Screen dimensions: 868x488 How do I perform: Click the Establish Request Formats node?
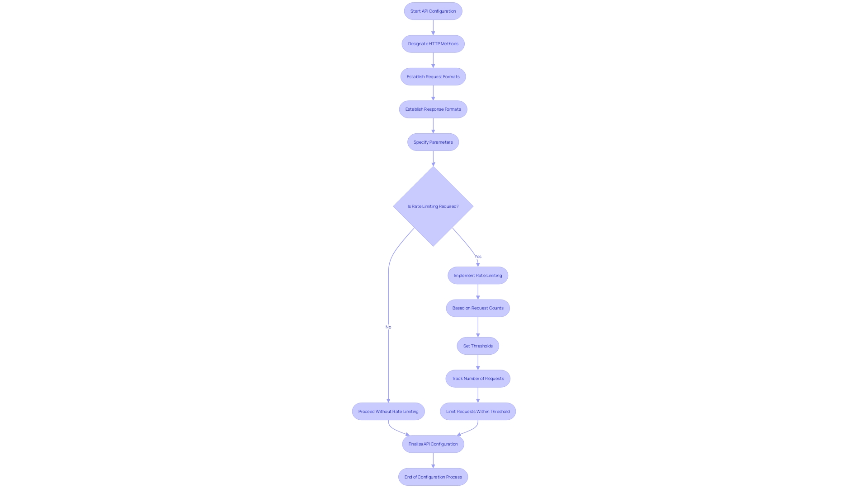[434, 76]
